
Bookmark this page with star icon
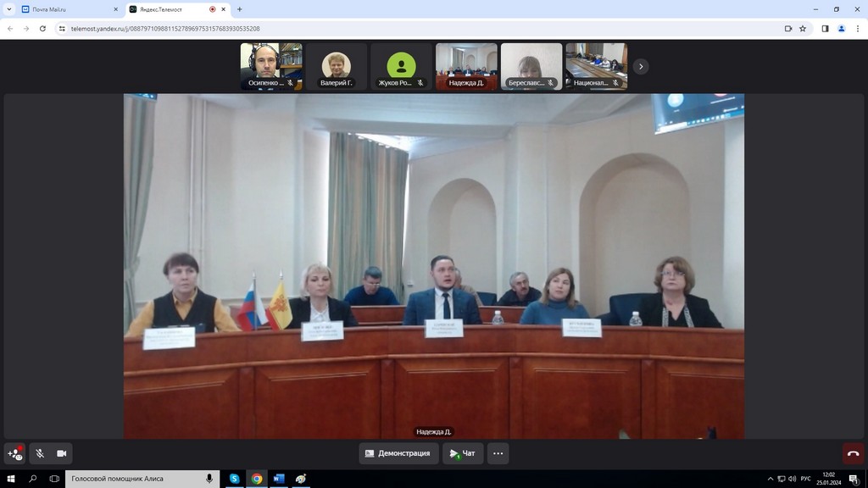pyautogui.click(x=803, y=28)
